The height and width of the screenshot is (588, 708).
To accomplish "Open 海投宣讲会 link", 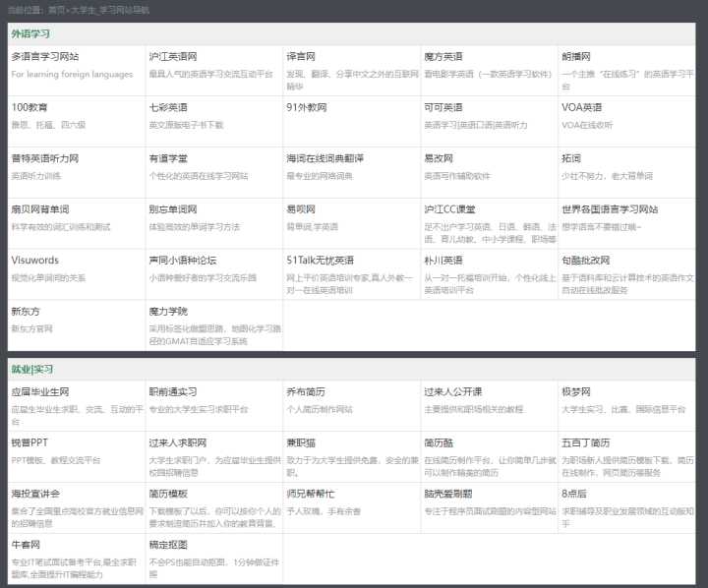I will (35, 494).
